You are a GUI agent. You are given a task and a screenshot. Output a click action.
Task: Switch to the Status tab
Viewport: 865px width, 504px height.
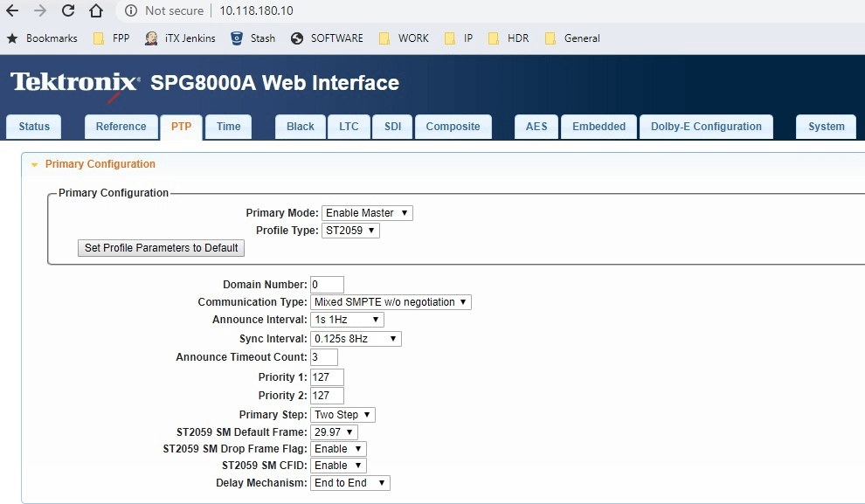click(34, 127)
